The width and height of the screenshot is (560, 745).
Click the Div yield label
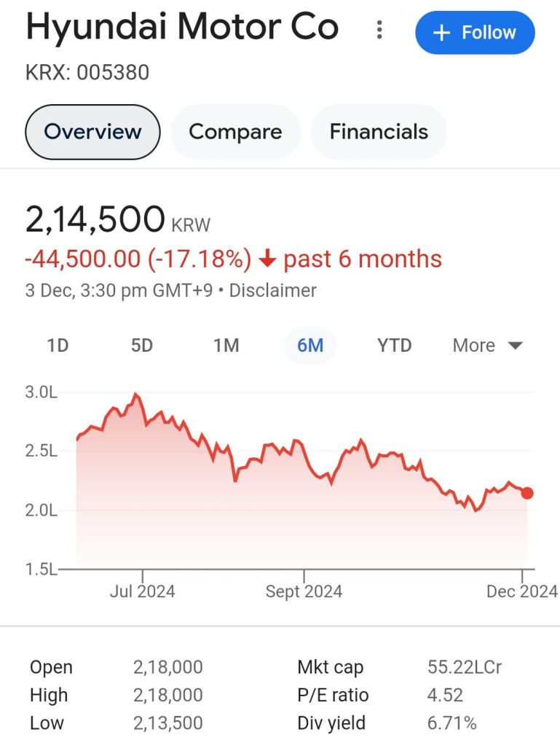(x=331, y=723)
